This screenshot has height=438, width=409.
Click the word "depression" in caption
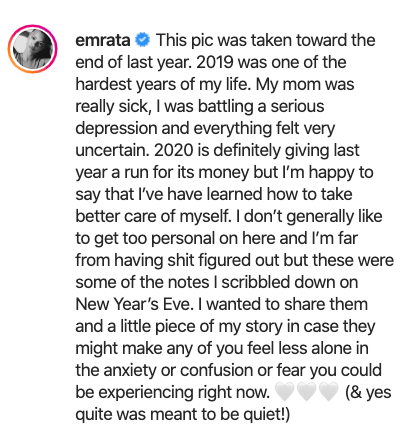[116, 129]
